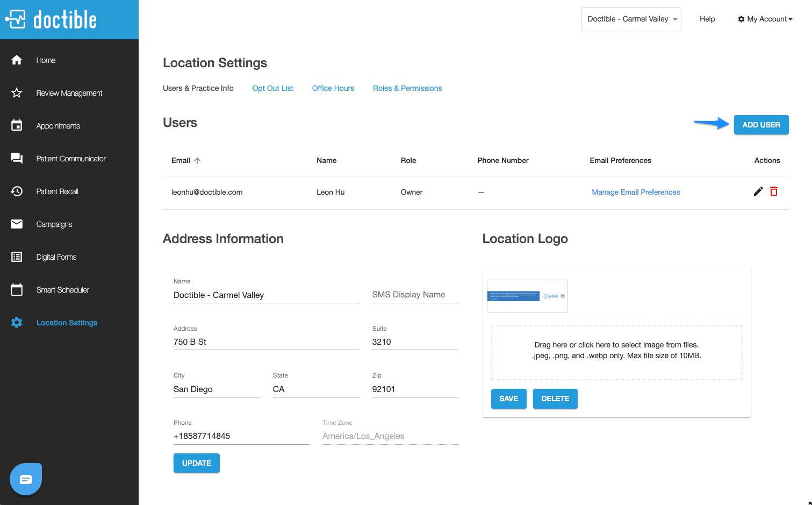Click the Patient Recall history icon

pos(17,191)
